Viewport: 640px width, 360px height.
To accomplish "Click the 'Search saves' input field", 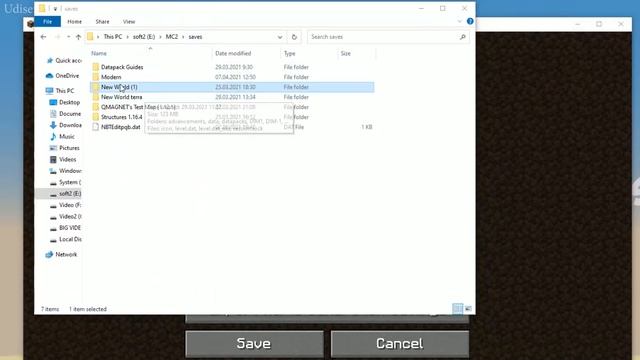I will pyautogui.click(x=384, y=37).
